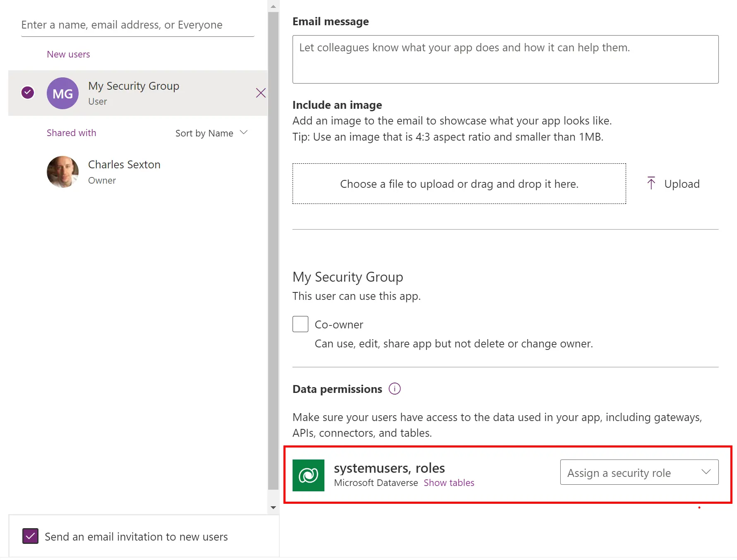The image size is (737, 560).
Task: Click the Data permissions info icon
Action: pos(394,389)
